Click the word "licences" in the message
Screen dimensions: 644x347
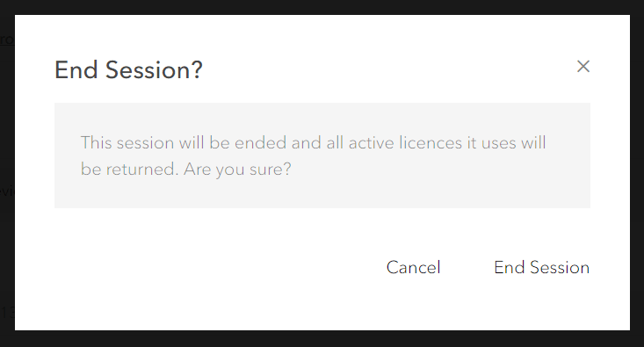click(431, 143)
